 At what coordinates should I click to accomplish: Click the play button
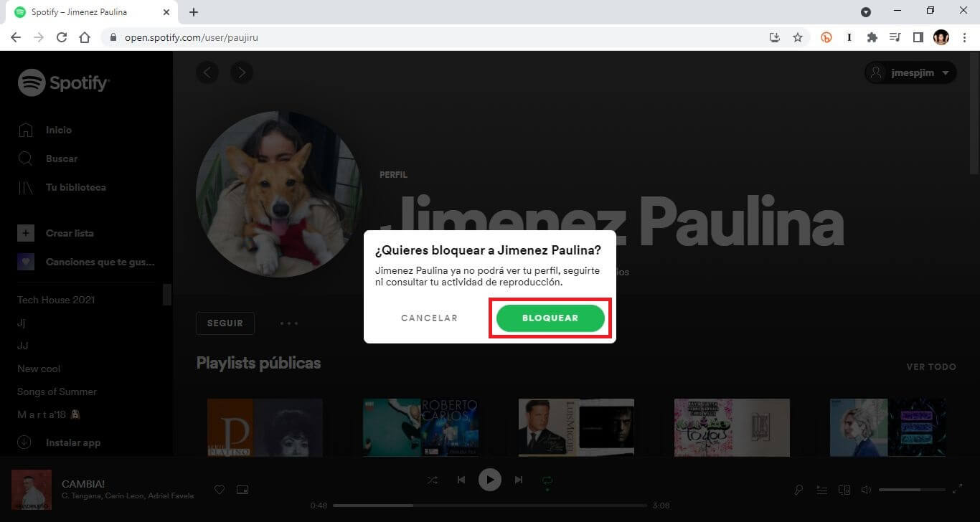pyautogui.click(x=490, y=480)
